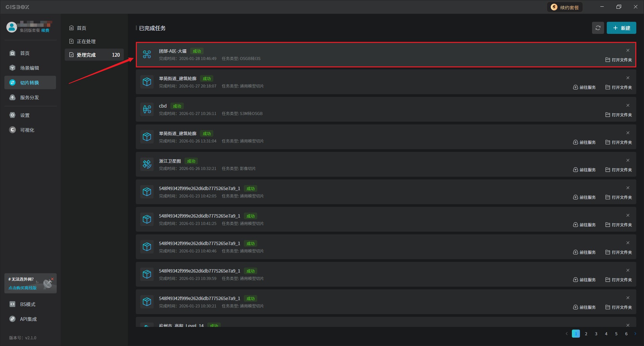
Task: Open folder for 团部-A区-大疆 task
Action: (619, 60)
